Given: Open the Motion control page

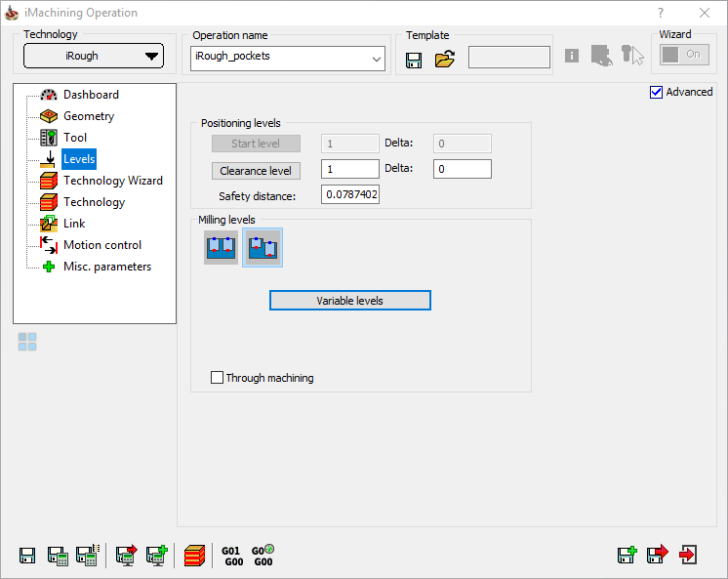Looking at the screenshot, I should click(x=102, y=245).
